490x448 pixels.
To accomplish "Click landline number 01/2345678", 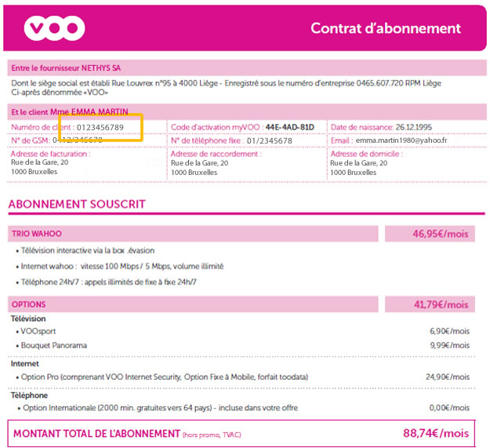I will [270, 141].
